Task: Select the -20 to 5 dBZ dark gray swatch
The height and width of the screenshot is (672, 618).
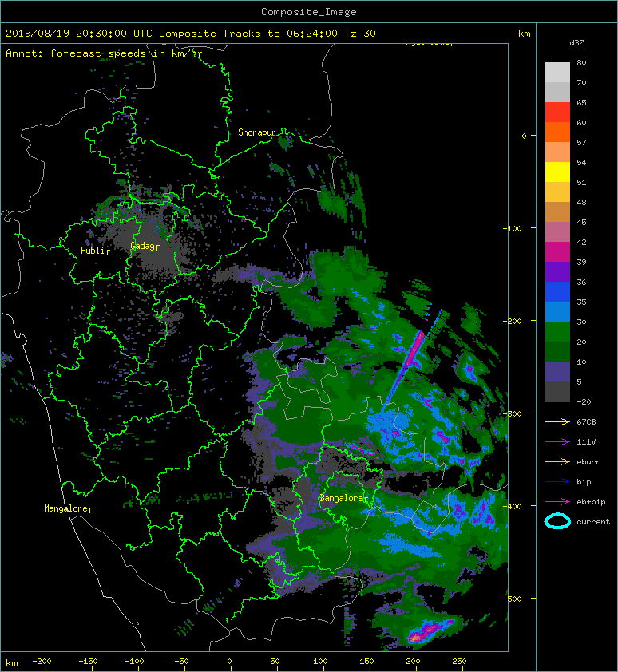Action: 557,392
